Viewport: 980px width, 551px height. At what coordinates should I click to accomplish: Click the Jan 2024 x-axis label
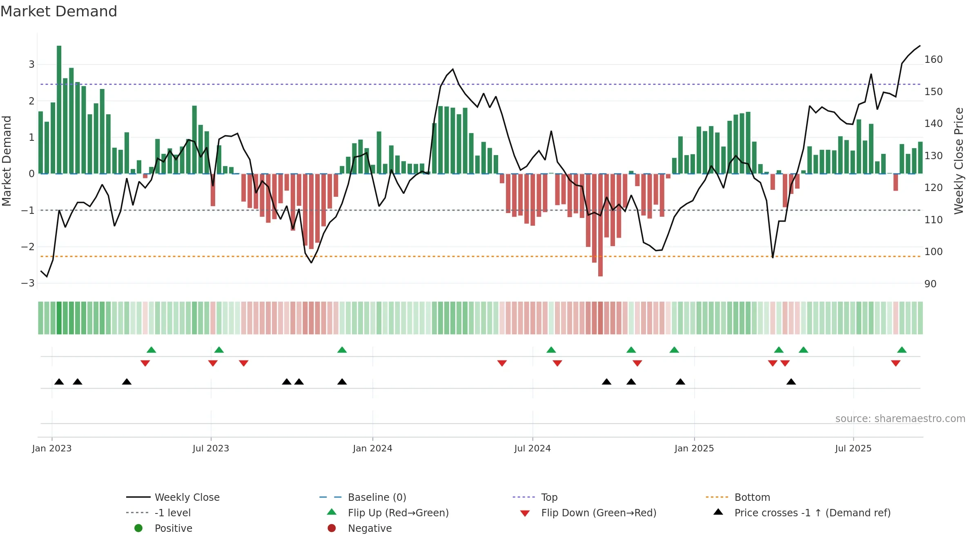372,449
